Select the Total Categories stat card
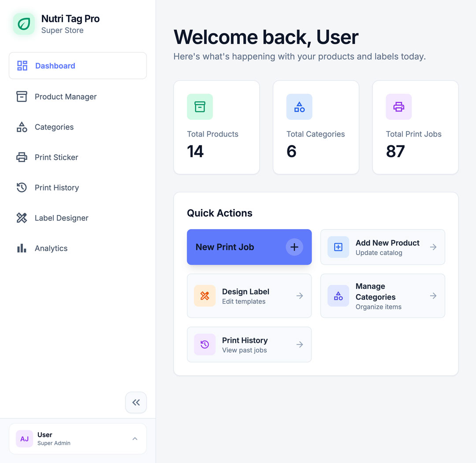 tap(316, 127)
